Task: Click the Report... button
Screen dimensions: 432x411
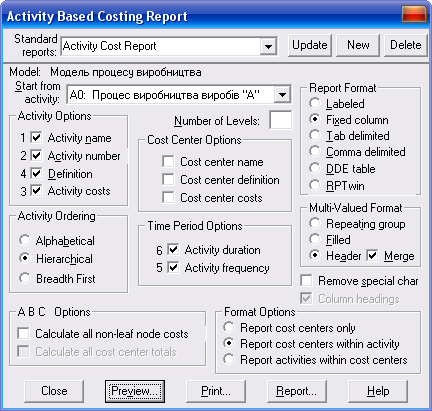Action: [297, 391]
